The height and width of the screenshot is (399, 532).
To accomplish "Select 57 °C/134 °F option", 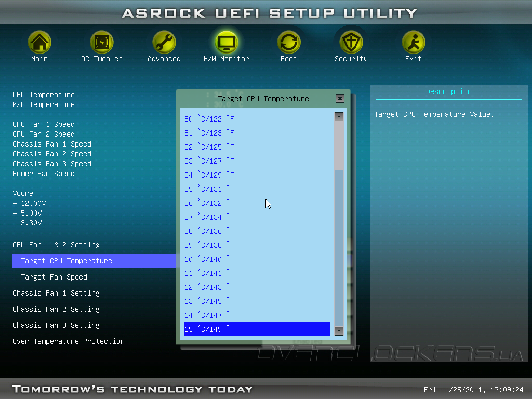I will [x=257, y=217].
